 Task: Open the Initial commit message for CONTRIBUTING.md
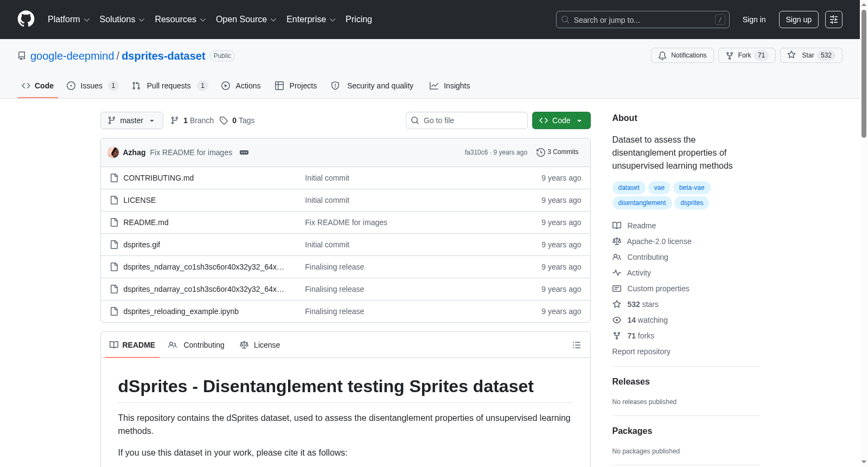[x=327, y=178]
